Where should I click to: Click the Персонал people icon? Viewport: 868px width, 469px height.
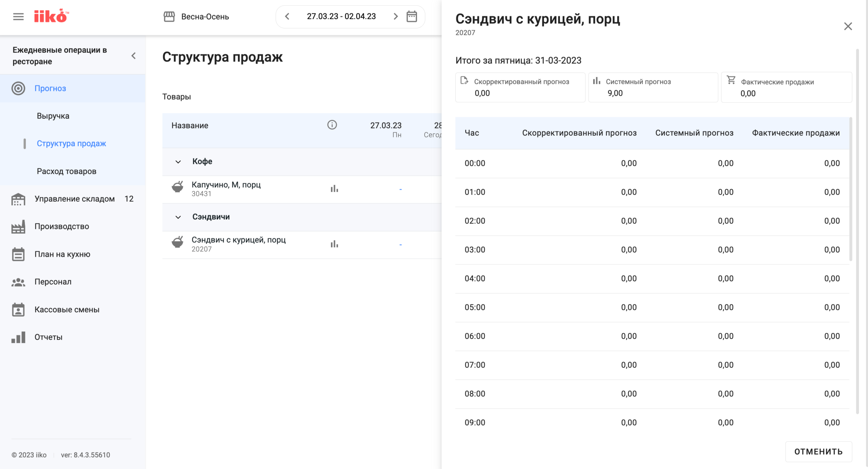coord(18,282)
